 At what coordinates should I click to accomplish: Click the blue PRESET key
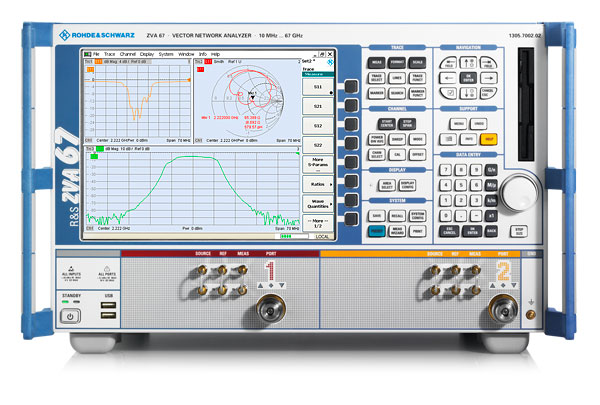(x=377, y=231)
